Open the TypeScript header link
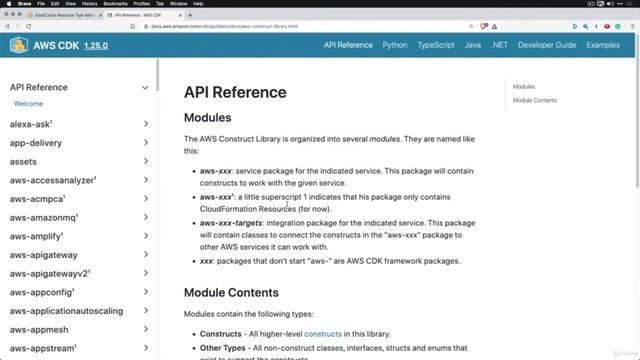This screenshot has height=360, width=640. tap(436, 45)
